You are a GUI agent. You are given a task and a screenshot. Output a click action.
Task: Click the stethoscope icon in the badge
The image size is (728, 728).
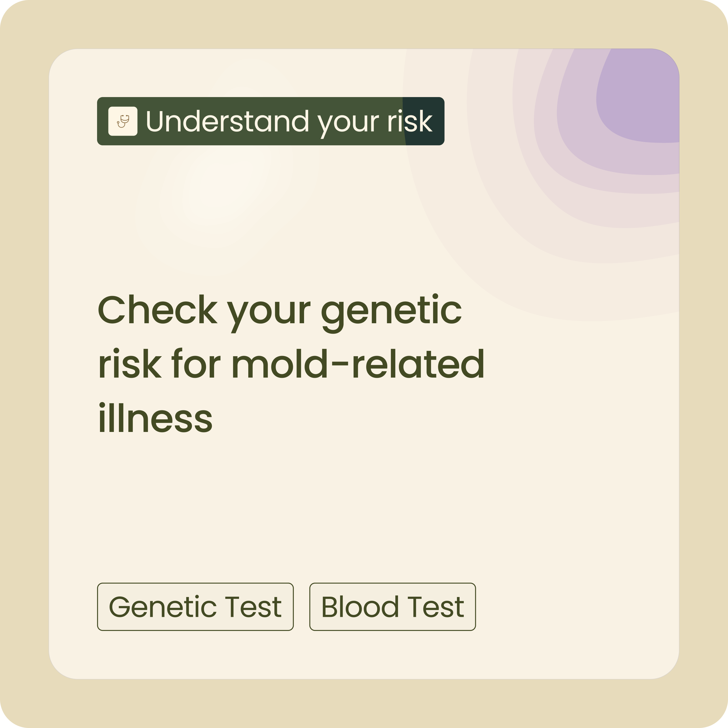click(x=123, y=121)
